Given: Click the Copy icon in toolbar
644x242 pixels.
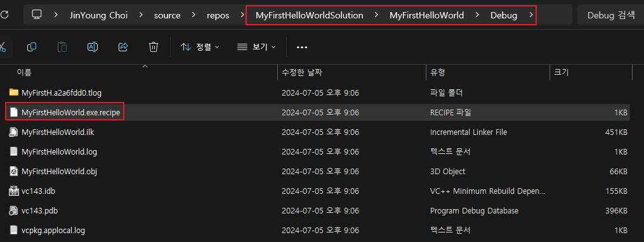Looking at the screenshot, I should (x=32, y=47).
